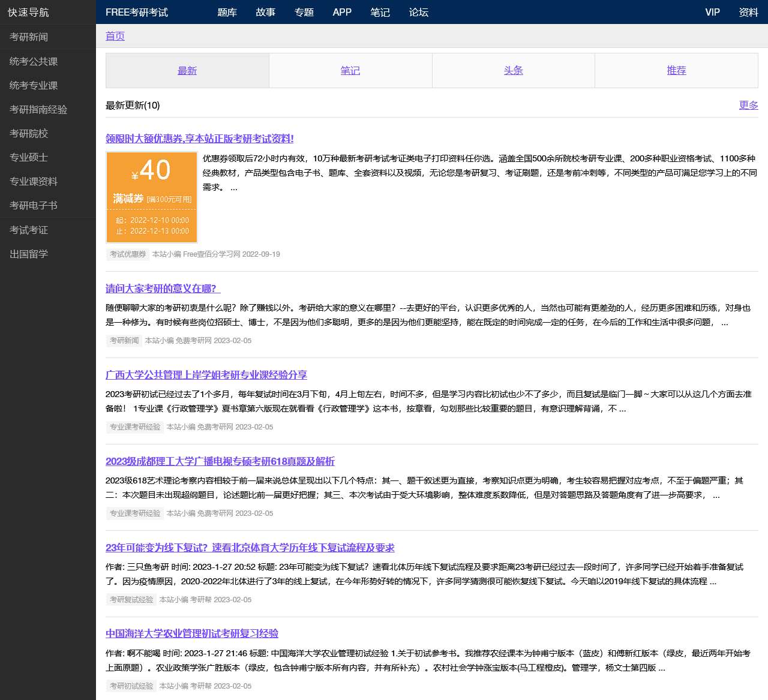Click summary starting 作者: 三只鱼考研
The width and height of the screenshot is (768, 700).
point(425,574)
